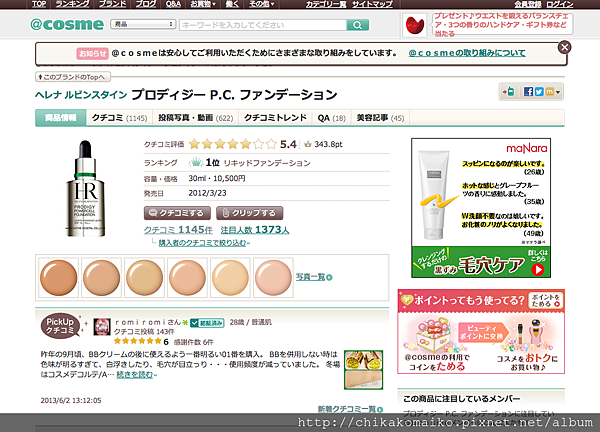This screenshot has height=432, width=600.
Task: Select the third yellowish beige shade swatch
Action: click(144, 278)
